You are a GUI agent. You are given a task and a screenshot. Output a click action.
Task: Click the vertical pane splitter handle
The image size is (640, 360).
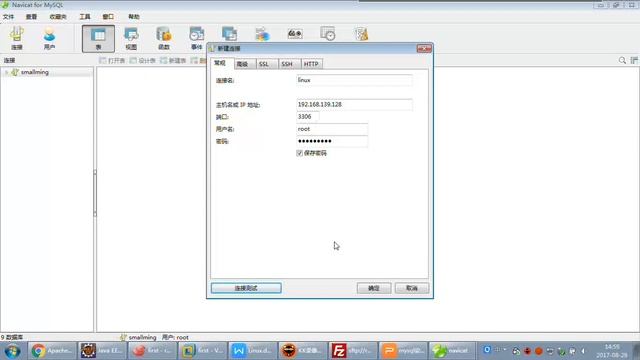(x=95, y=193)
